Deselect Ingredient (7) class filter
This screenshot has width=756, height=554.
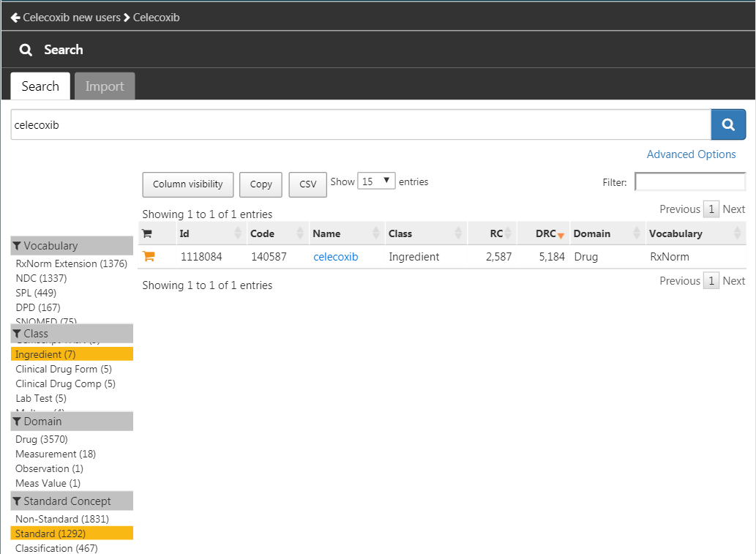(72, 354)
